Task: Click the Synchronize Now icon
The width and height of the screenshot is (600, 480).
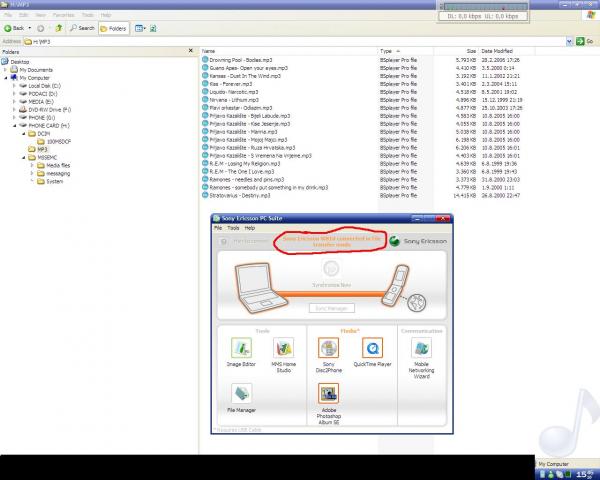Action: coord(331,268)
